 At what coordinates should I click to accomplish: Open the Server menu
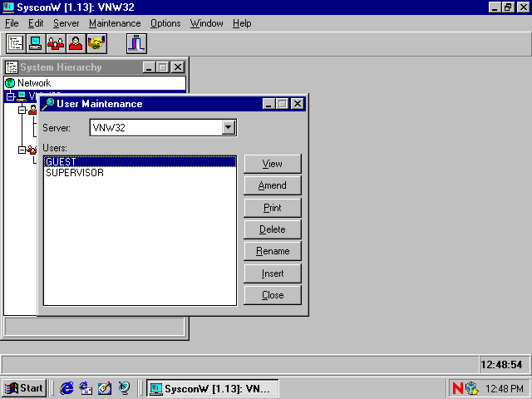click(66, 23)
